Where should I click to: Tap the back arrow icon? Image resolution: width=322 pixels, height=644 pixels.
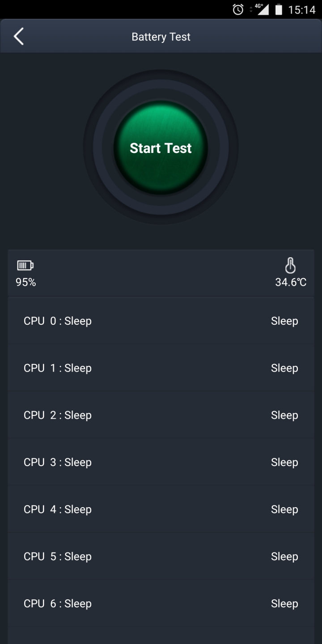[x=18, y=37]
